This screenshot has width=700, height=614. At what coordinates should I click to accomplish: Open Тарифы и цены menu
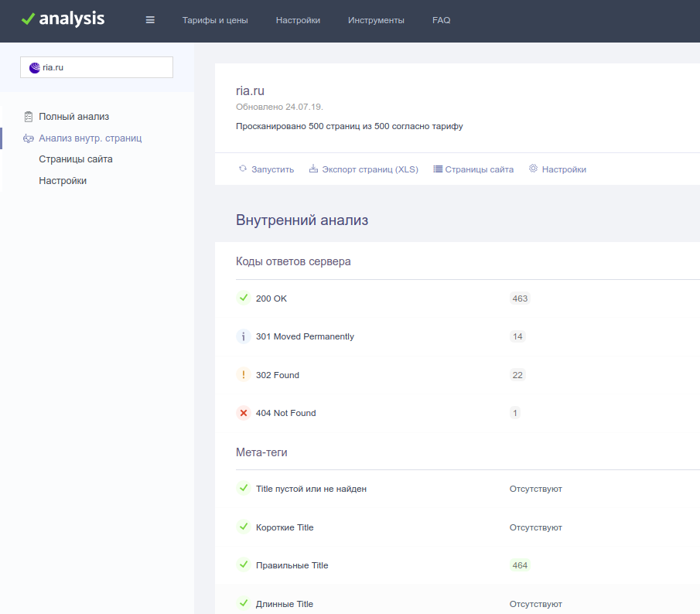[215, 20]
